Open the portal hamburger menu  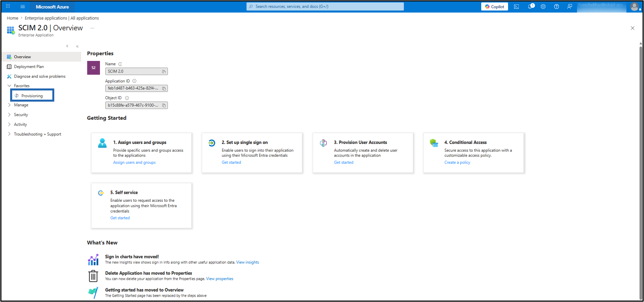coord(22,6)
